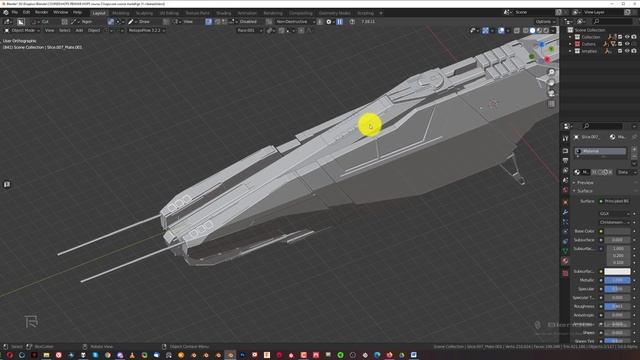
Task: Open the Base Color swatch
Action: click(617, 231)
